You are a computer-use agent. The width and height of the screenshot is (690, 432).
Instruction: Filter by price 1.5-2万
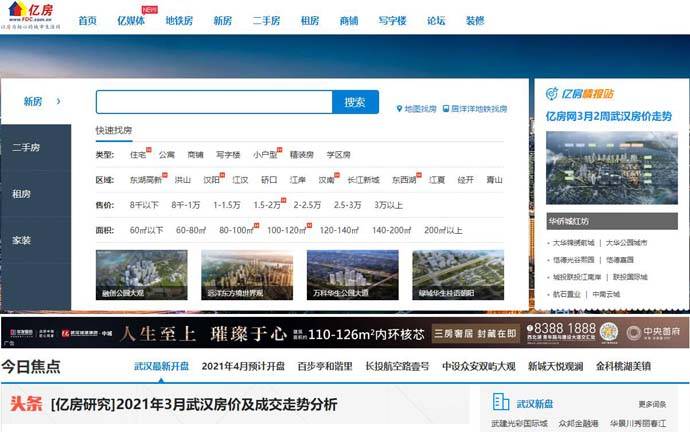pos(267,205)
